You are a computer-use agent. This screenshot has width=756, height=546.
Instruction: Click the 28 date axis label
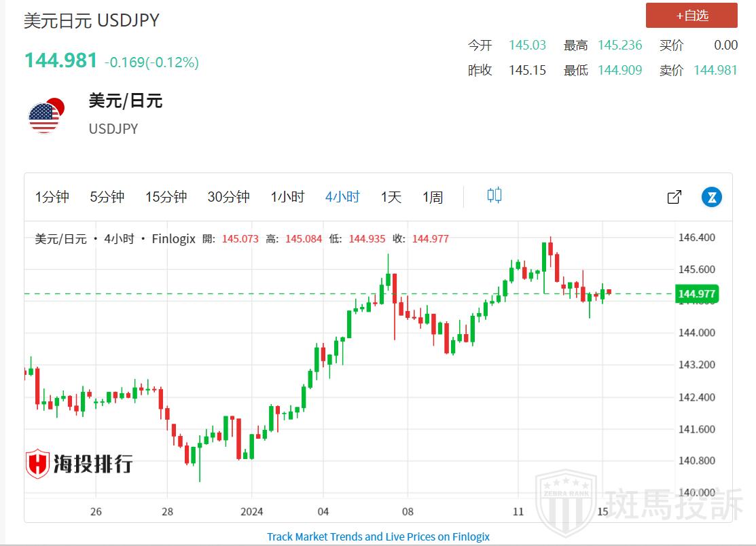167,512
